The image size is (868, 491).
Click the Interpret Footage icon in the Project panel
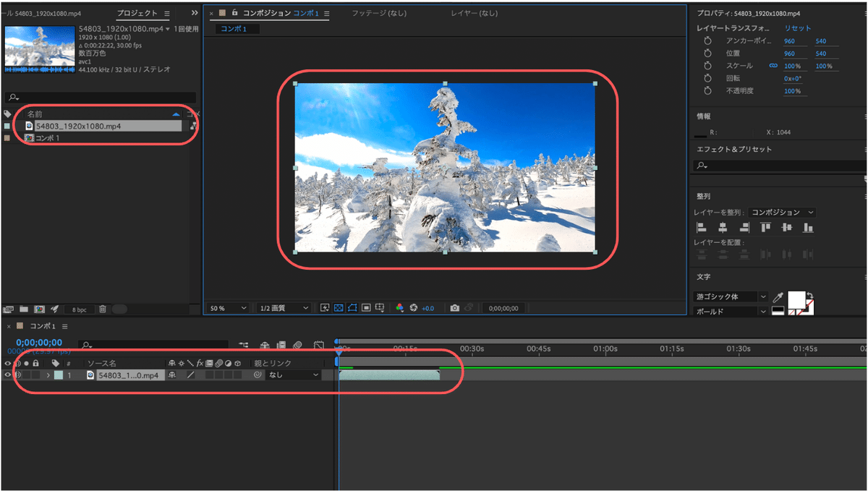tap(8, 309)
